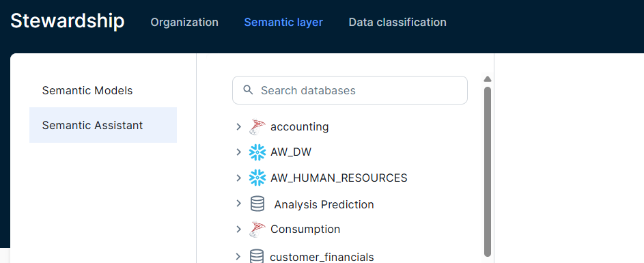This screenshot has width=644, height=263.
Task: Click the magnifier icon in the search box
Action: click(248, 90)
